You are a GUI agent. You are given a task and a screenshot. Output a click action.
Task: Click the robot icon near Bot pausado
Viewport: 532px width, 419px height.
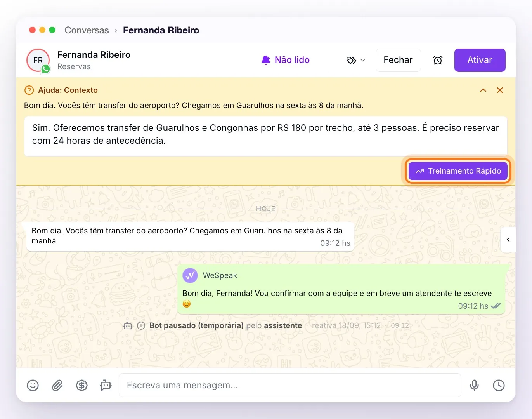(128, 325)
